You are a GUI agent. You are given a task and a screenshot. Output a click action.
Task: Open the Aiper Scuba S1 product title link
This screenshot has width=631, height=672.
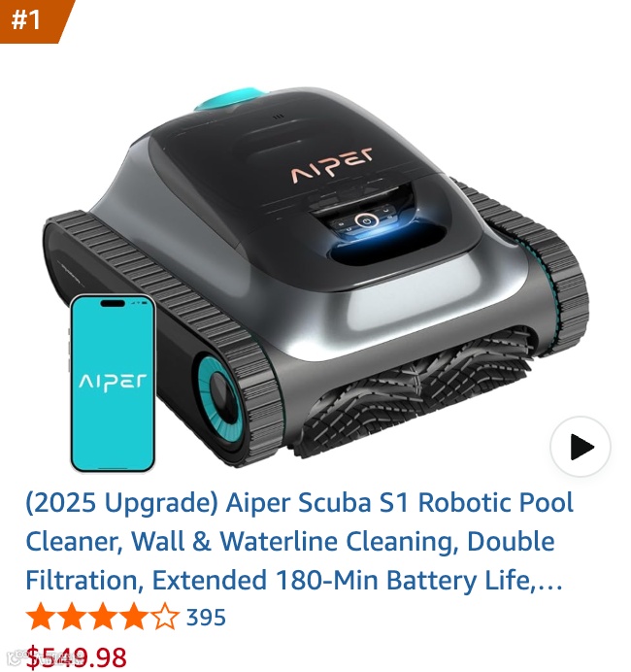(299, 541)
